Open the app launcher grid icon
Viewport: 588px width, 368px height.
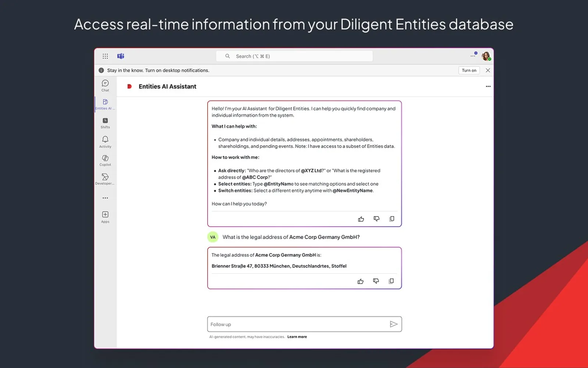[105, 56]
